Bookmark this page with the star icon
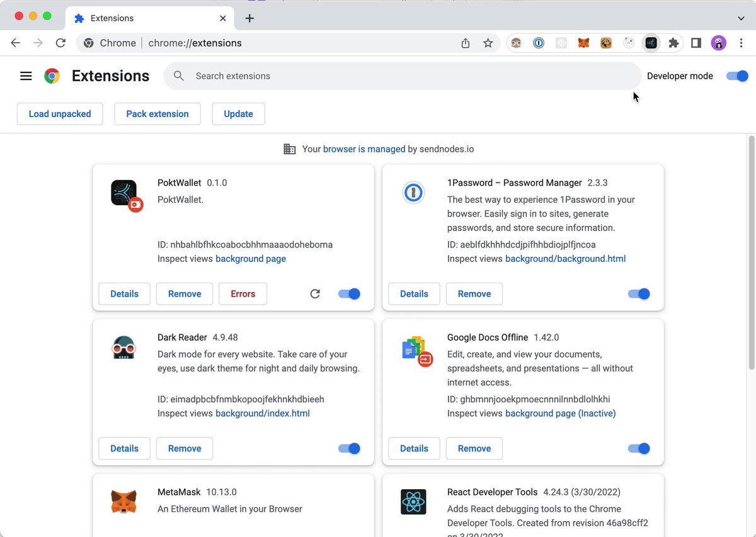This screenshot has width=756, height=537. point(488,43)
